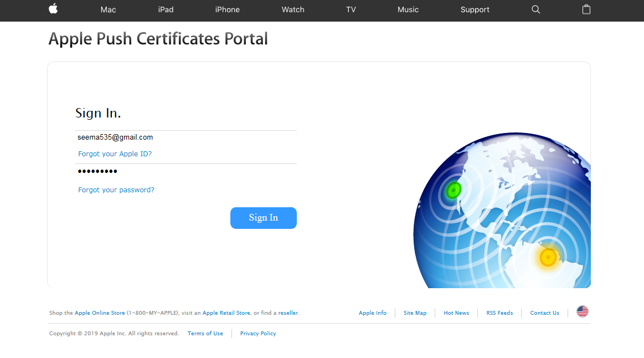Click the Sign In. heading text

[x=98, y=113]
